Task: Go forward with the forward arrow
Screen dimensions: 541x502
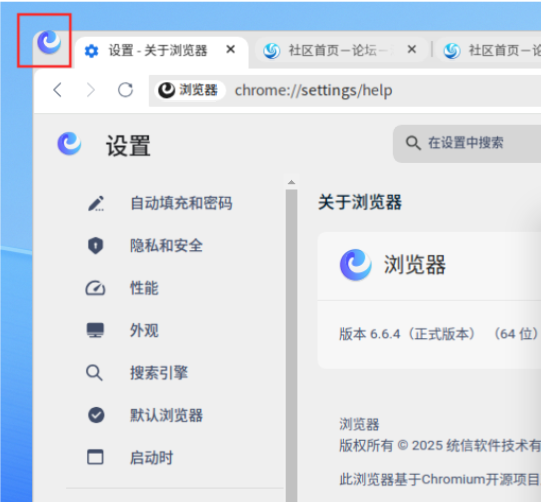Action: tap(91, 90)
